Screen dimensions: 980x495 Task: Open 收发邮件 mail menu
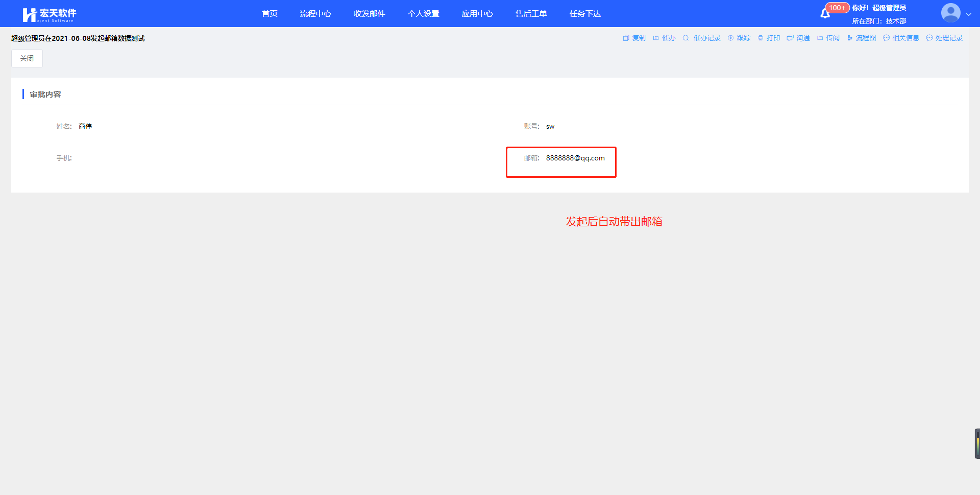coord(370,14)
